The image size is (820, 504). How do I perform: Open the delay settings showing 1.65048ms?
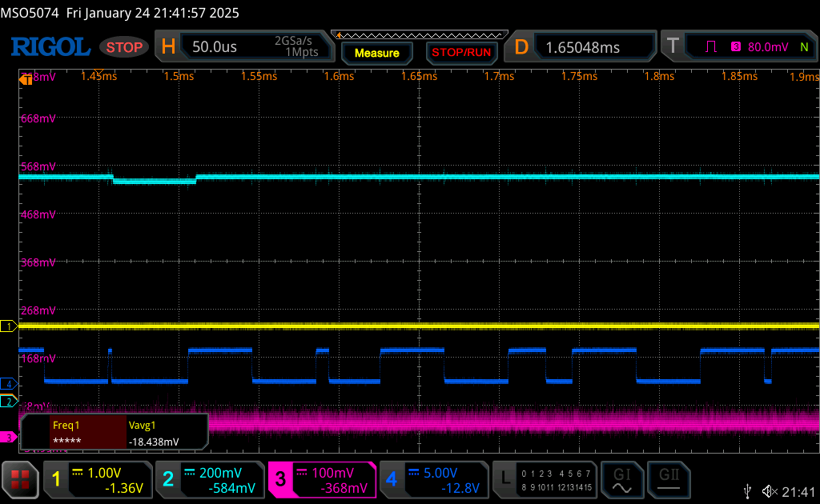[x=581, y=47]
